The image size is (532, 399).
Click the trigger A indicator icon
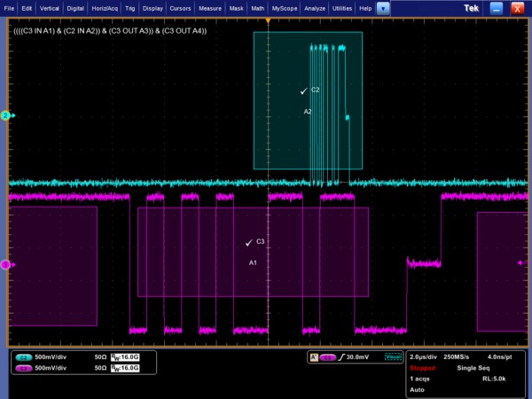coord(313,357)
